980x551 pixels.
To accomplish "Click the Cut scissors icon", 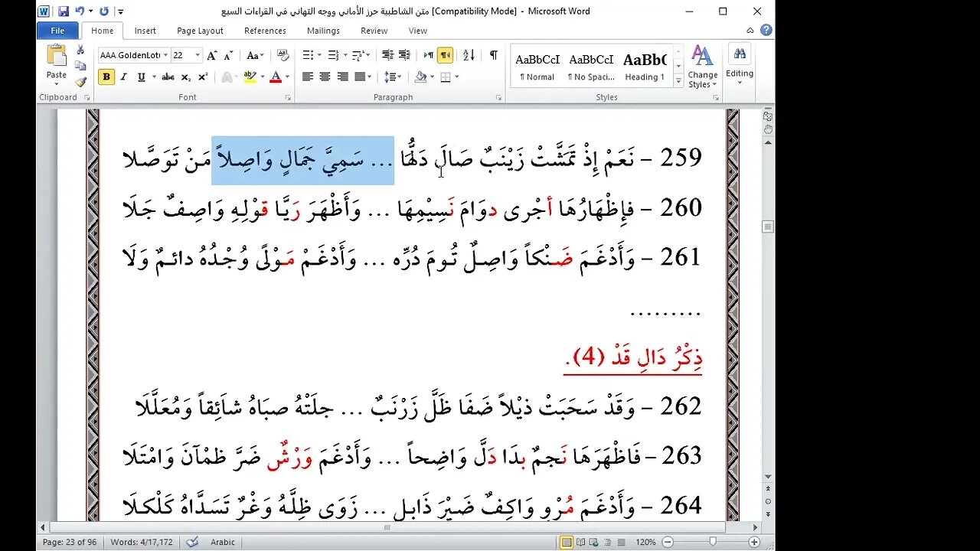I will (80, 51).
